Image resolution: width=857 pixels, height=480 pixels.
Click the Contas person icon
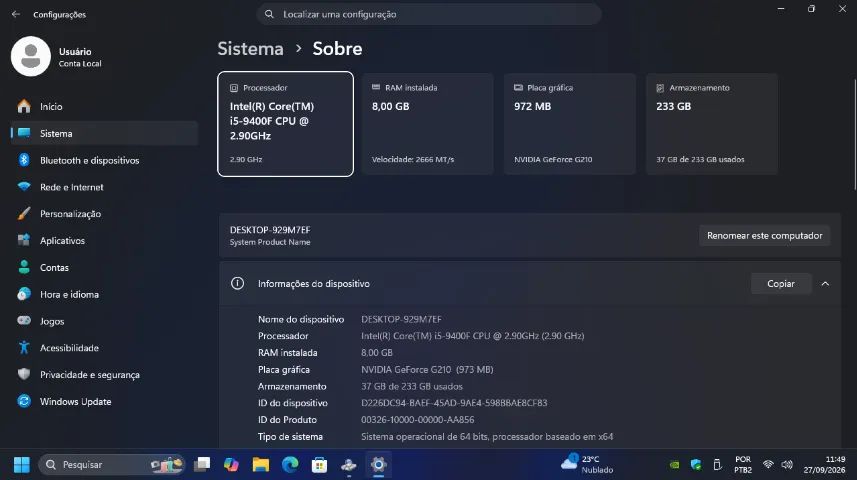tap(24, 267)
